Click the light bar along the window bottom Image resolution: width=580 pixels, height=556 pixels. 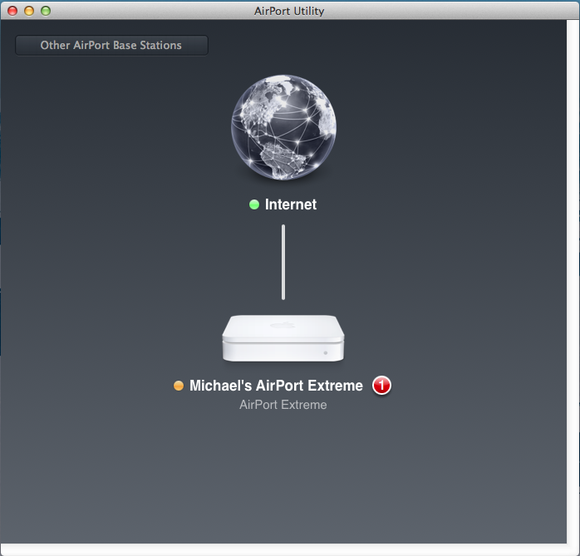click(290, 549)
